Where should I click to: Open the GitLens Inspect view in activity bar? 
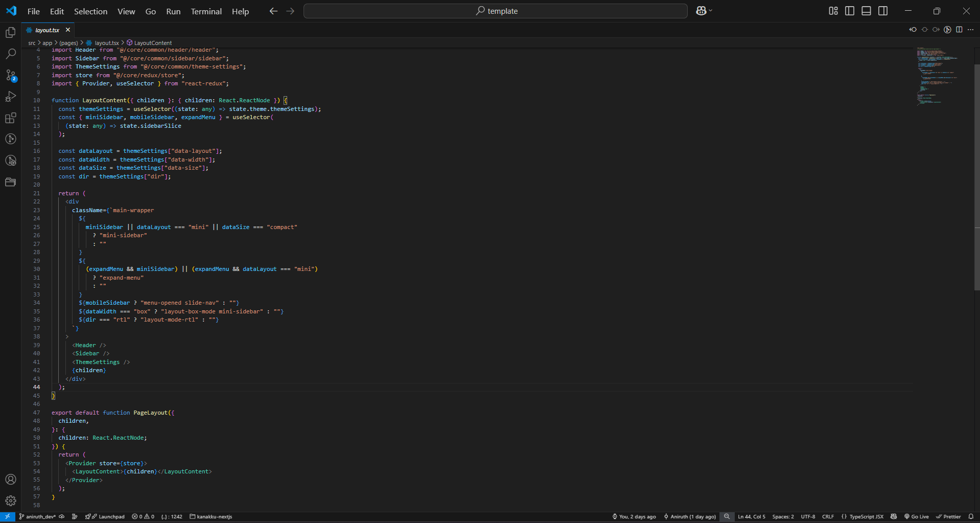[11, 161]
